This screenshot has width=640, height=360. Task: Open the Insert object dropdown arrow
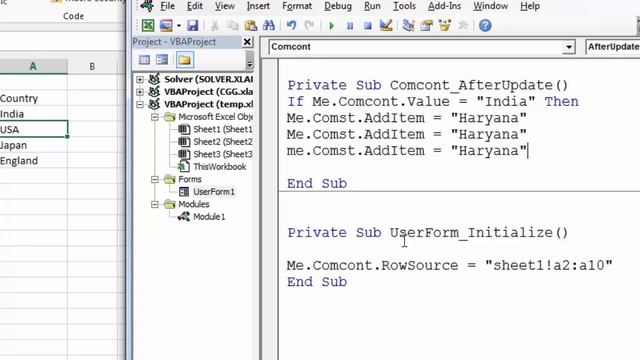coord(179,26)
